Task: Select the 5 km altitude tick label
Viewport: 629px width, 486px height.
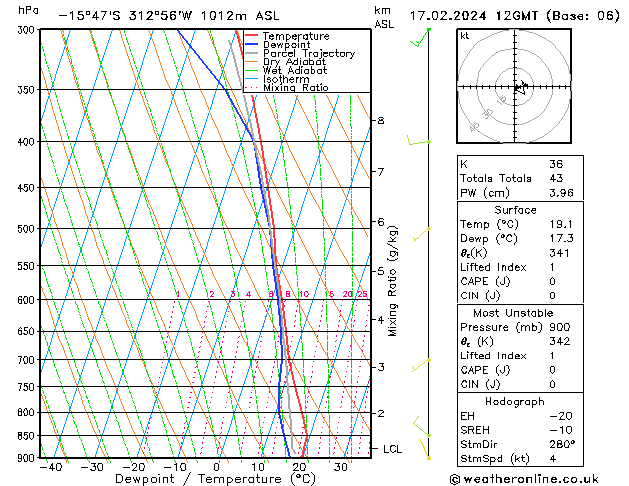Action: (x=381, y=271)
